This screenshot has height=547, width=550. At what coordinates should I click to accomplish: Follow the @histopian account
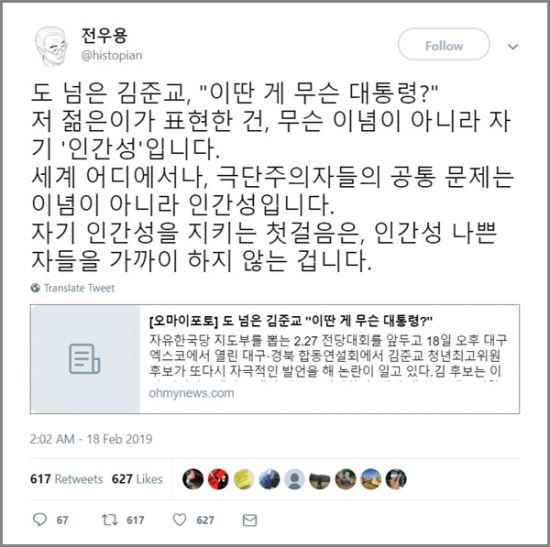click(444, 45)
